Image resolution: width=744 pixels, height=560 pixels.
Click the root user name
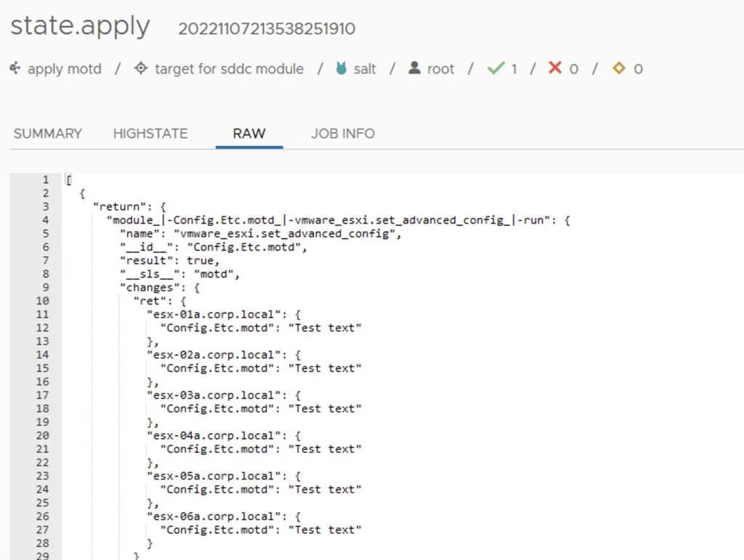click(441, 69)
